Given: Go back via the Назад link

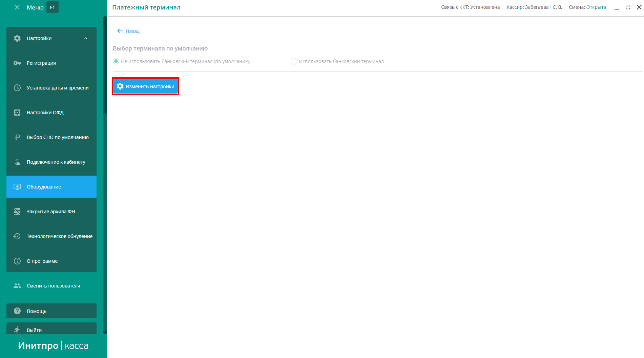Looking at the screenshot, I should 128,31.
